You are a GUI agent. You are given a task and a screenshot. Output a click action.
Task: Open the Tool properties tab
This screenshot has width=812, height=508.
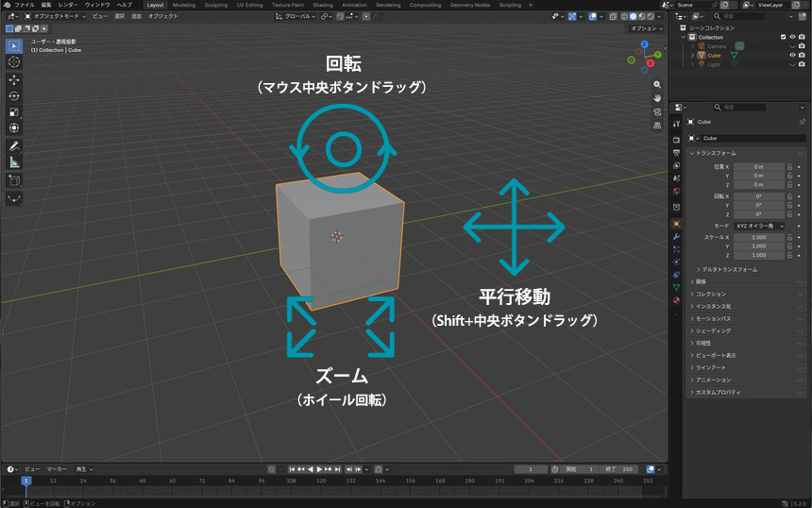coord(676,124)
